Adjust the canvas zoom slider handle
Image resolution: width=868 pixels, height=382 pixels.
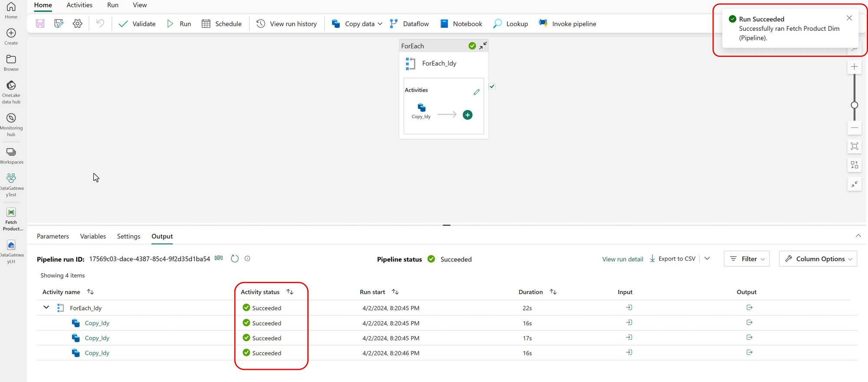[x=854, y=105]
